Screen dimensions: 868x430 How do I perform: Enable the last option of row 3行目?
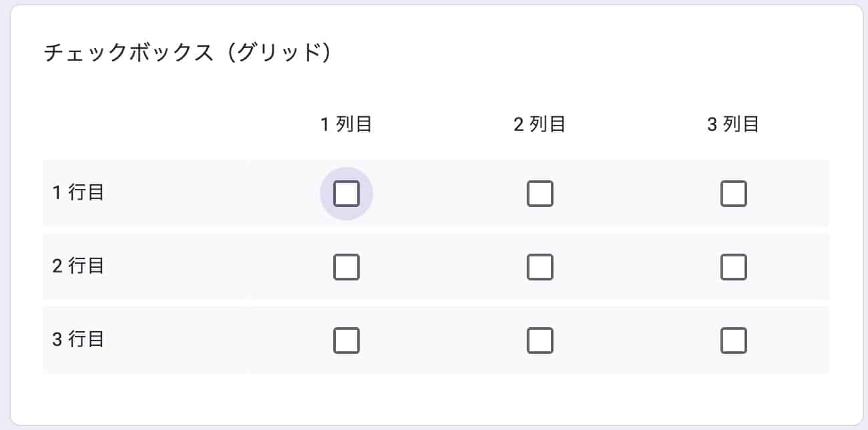(x=733, y=341)
